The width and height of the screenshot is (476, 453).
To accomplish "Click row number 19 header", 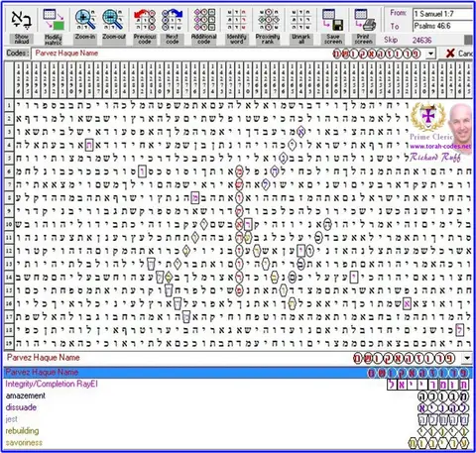I will (9, 343).
